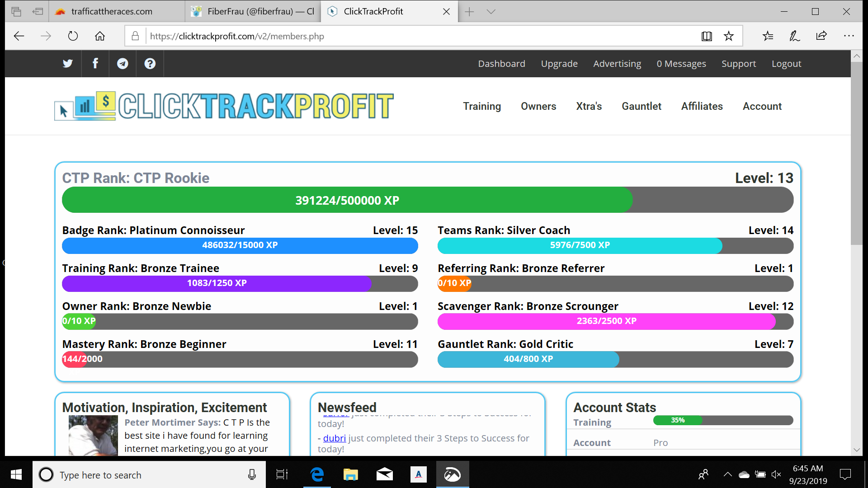The height and width of the screenshot is (488, 868).
Task: Click the ClickTrackProfit logo
Action: 224,106
